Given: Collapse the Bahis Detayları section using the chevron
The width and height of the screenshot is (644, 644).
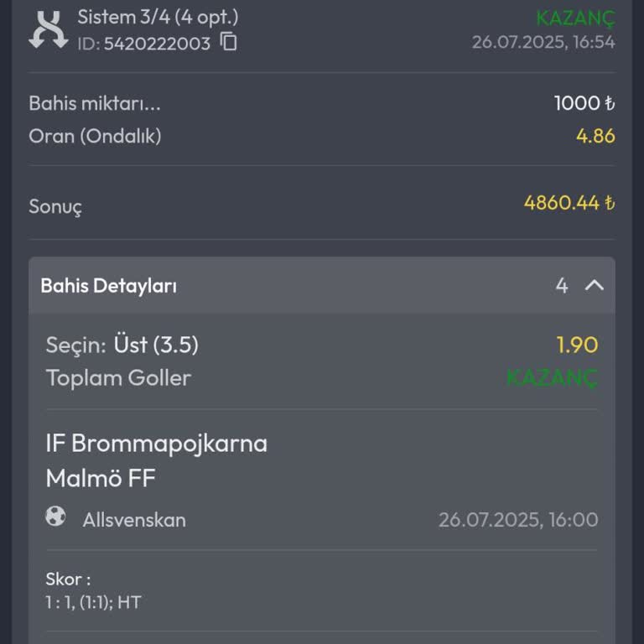Looking at the screenshot, I should 594,286.
